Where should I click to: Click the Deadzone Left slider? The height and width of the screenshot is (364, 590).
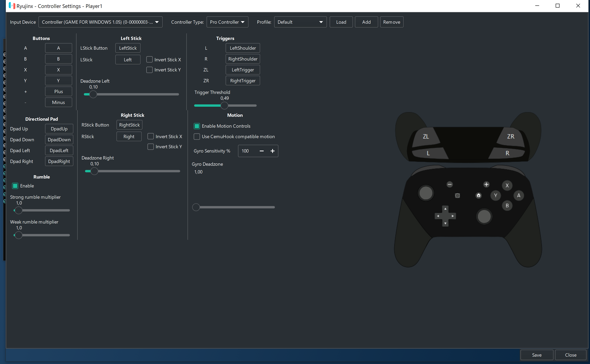[x=131, y=94]
